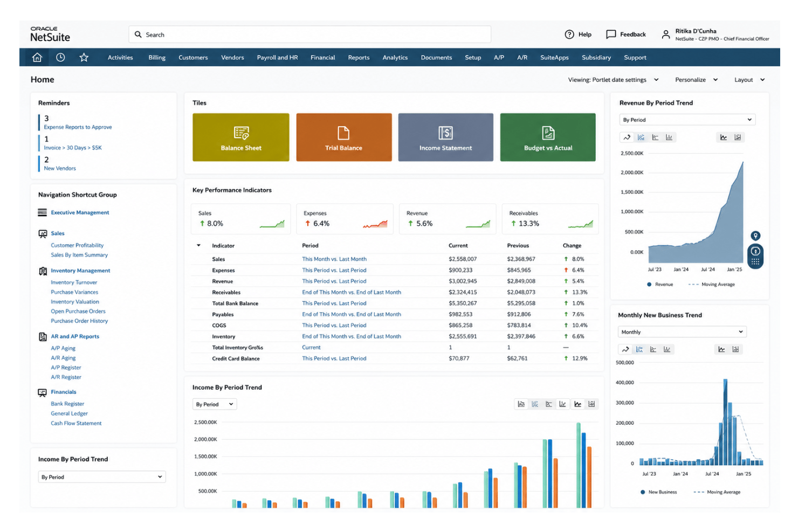Click the icon beside Inventory Management shortcut
The height and width of the screenshot is (532, 798).
[x=43, y=271]
